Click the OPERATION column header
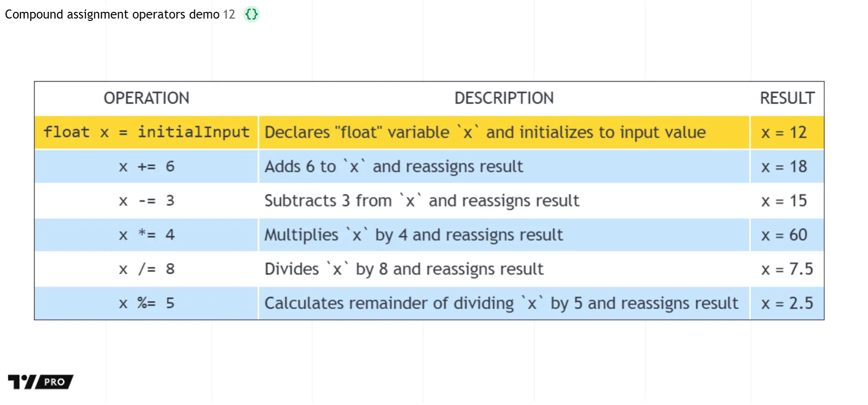The width and height of the screenshot is (868, 405). [146, 98]
